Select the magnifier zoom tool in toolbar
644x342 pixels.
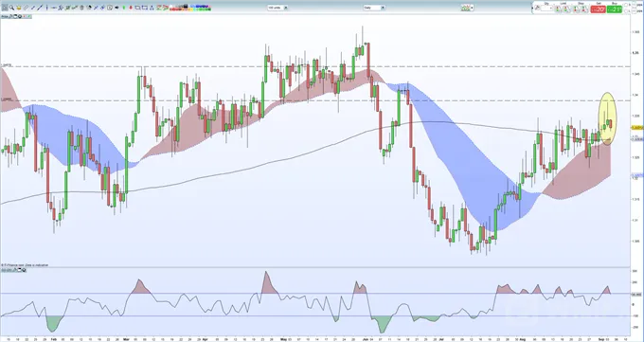[x=11, y=8]
